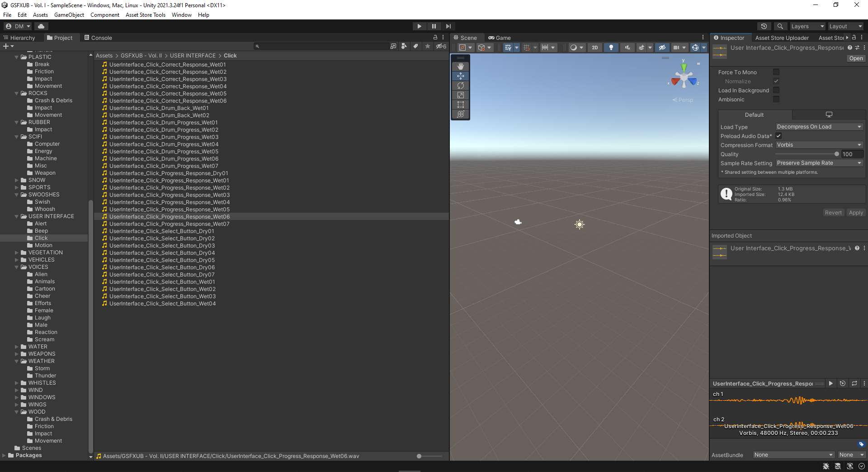Screen dimensions: 868x472
Task: Toggle the Ambisonic checkbox
Action: click(x=776, y=99)
